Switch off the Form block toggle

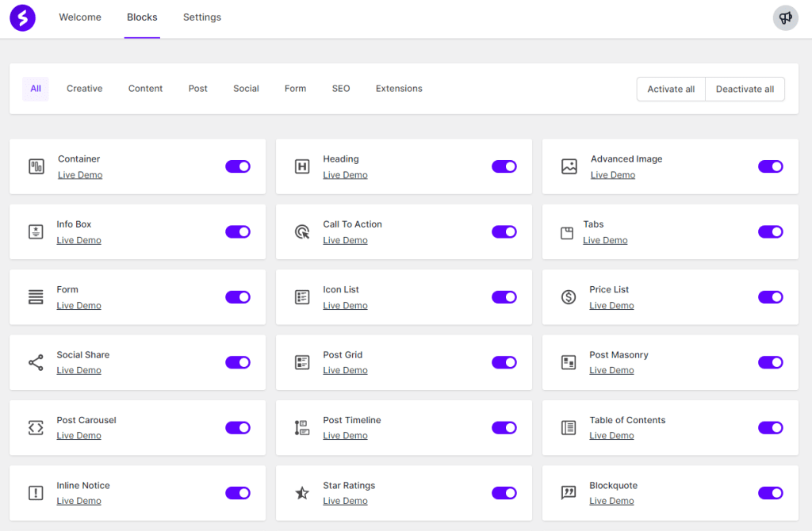tap(238, 297)
